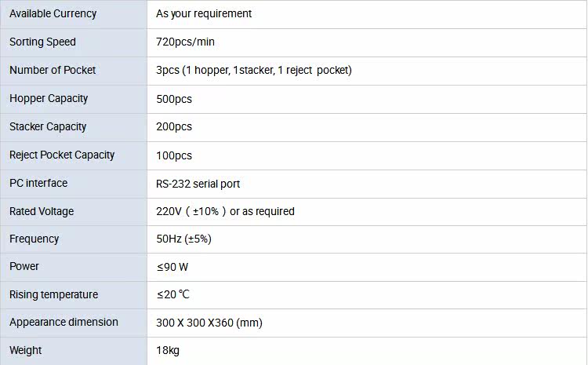The image size is (588, 365).
Task: Select the "≤90 W" power value
Action: (172, 267)
